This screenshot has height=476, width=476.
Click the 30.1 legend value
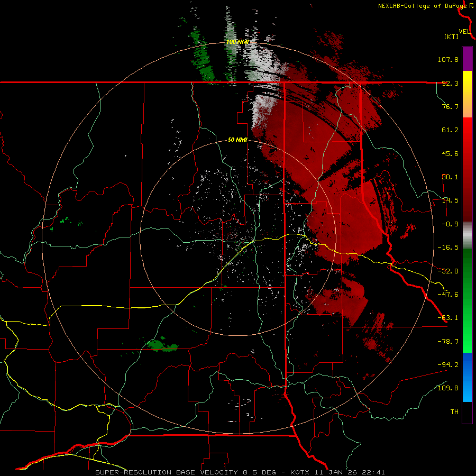click(450, 177)
